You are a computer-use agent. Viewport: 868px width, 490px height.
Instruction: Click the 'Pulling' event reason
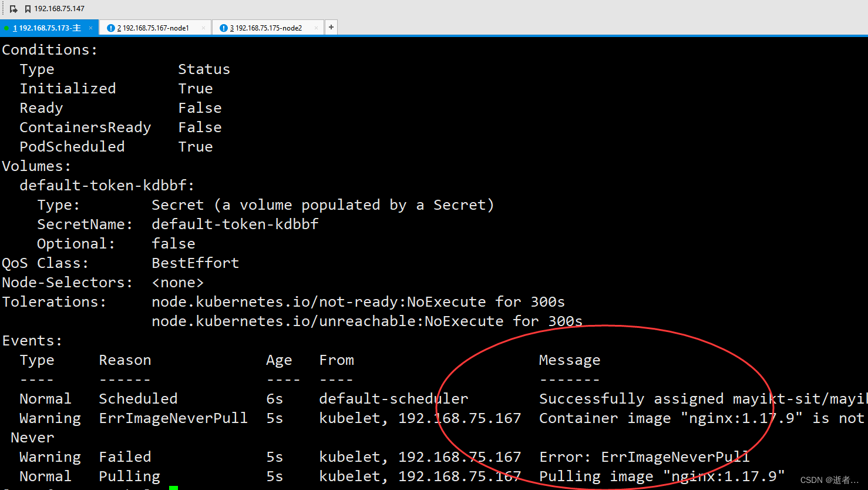(129, 476)
